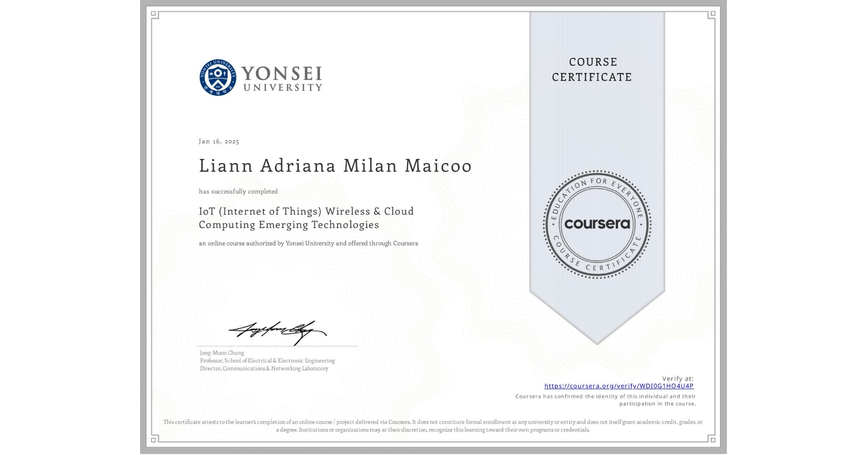Click the 'Verify at:' label
The width and height of the screenshot is (868, 455).
coord(678,379)
